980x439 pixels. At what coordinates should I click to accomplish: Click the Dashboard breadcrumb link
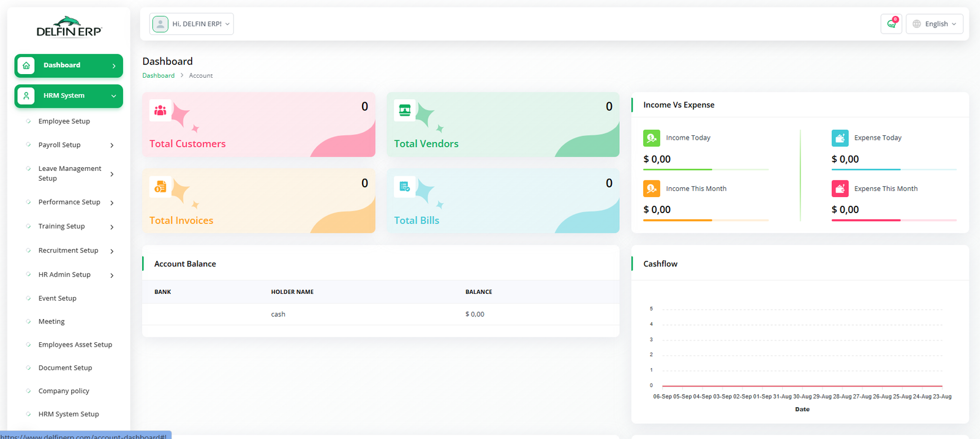tap(158, 76)
